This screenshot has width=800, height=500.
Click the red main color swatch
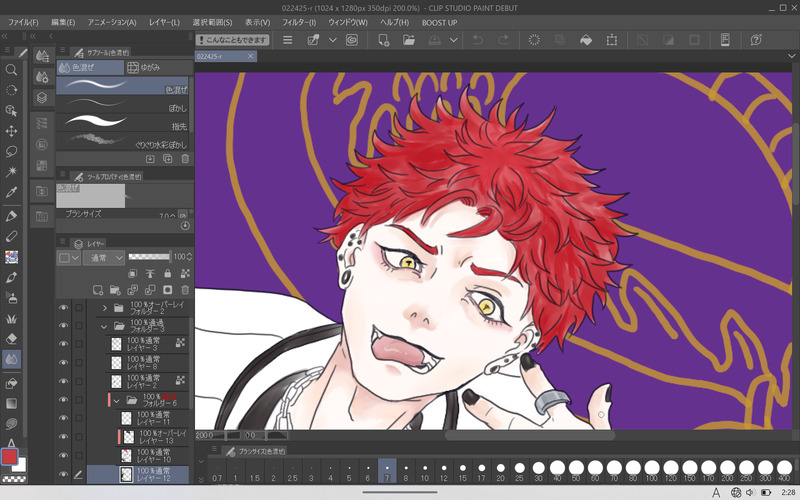click(x=10, y=457)
